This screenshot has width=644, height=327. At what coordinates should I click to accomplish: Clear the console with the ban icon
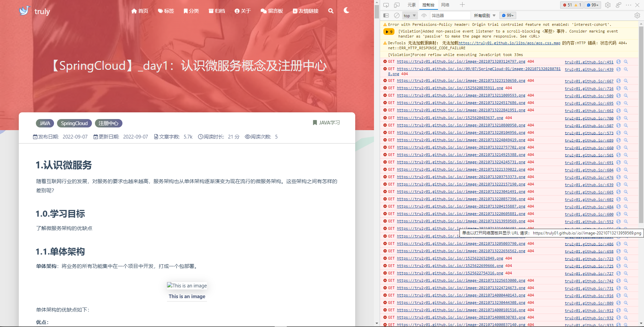point(397,15)
